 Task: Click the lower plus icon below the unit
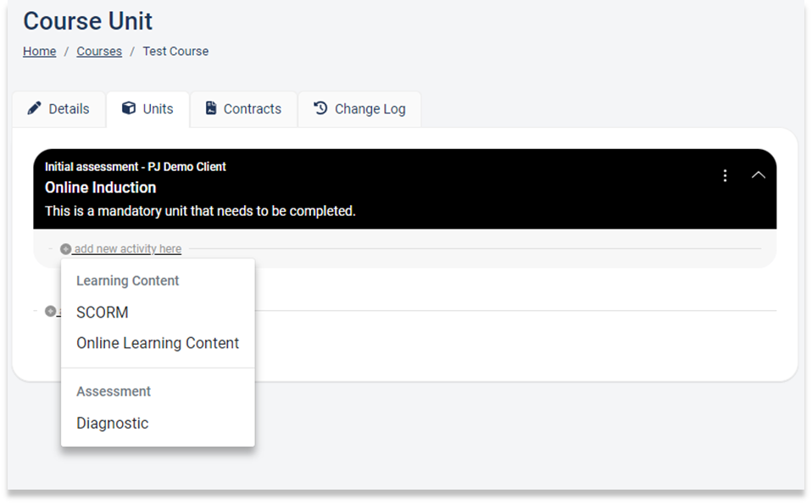coord(50,311)
